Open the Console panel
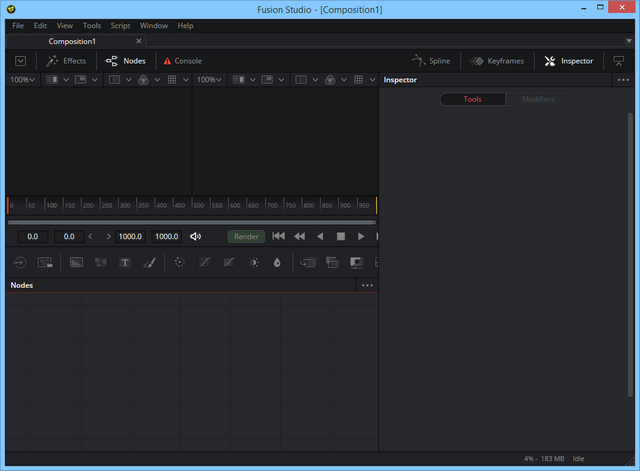 coord(182,61)
